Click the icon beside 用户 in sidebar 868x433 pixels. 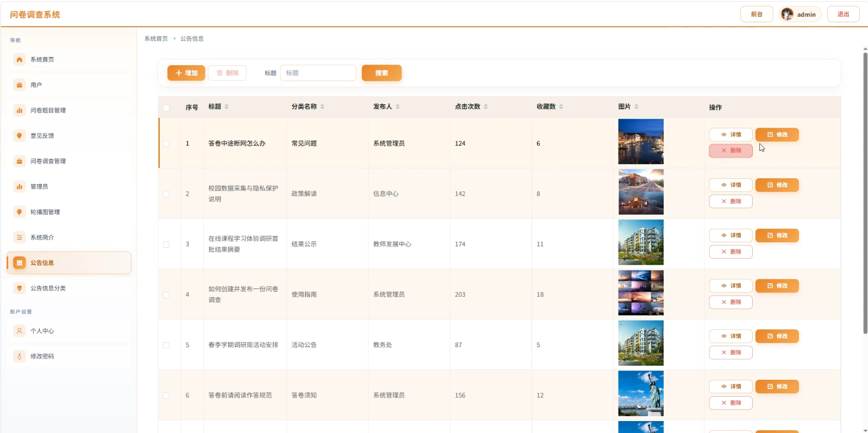(x=20, y=85)
